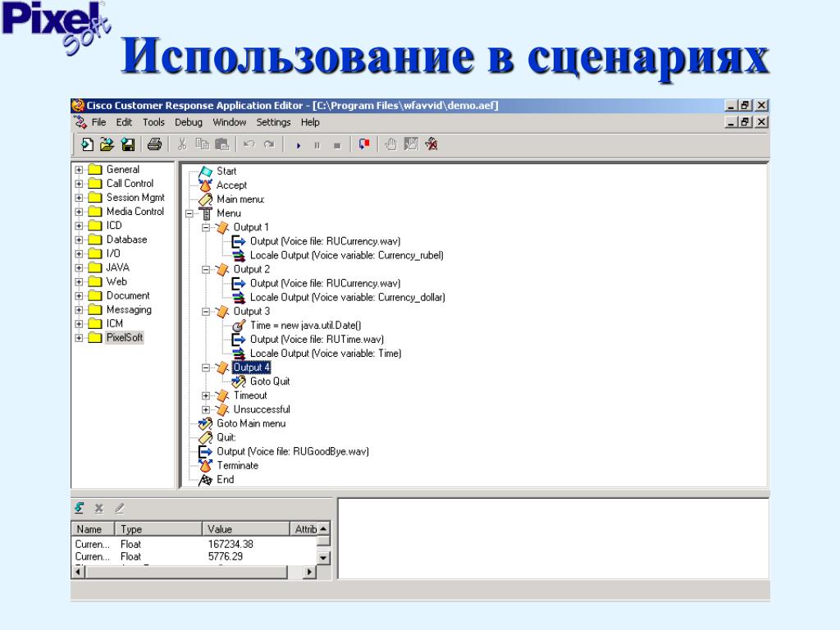Click the new variable icon in variables pane
Screen dimensions: 840x630
tap(80, 507)
